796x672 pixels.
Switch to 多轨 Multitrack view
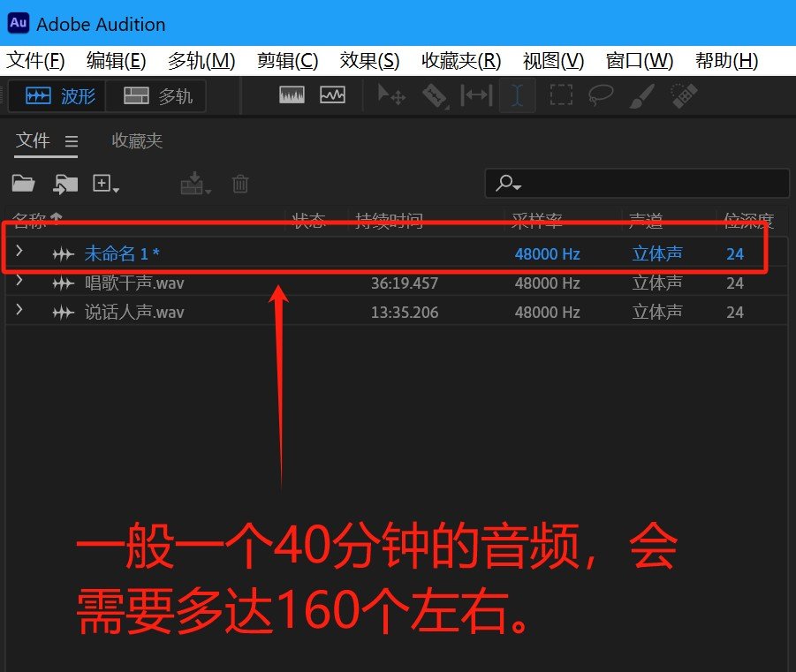156,96
